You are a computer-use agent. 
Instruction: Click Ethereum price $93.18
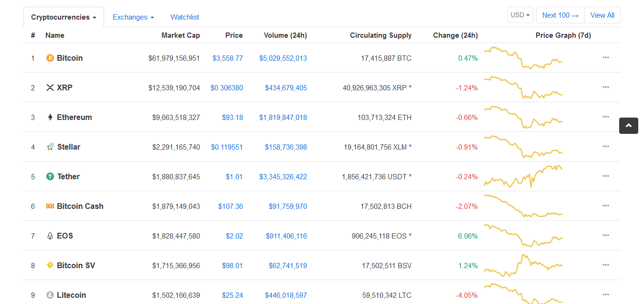(232, 118)
